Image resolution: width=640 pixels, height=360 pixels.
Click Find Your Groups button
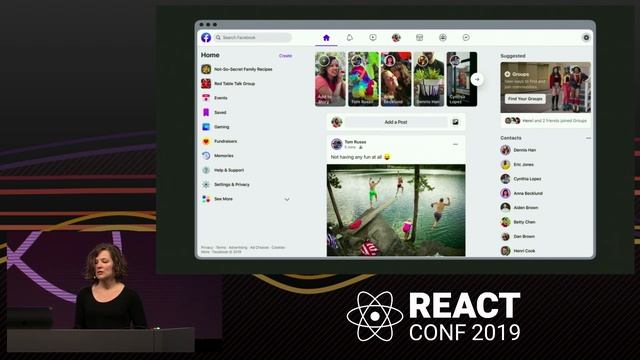[x=525, y=99]
